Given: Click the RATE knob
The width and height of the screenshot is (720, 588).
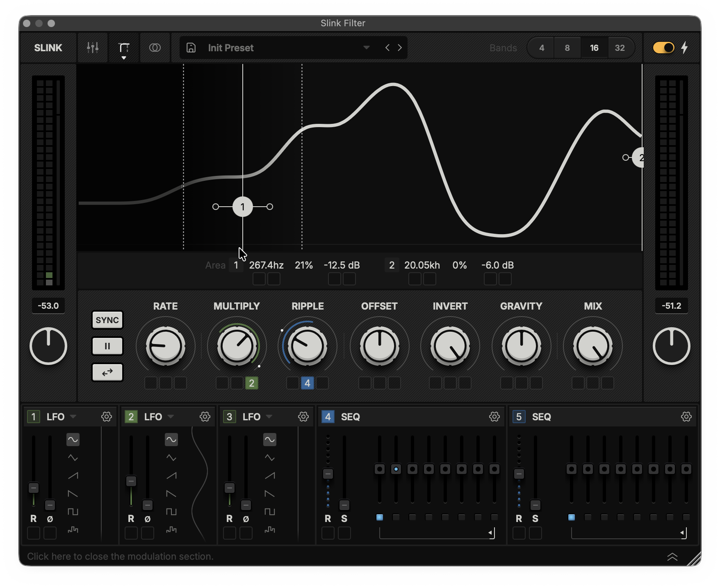Looking at the screenshot, I should tap(166, 346).
